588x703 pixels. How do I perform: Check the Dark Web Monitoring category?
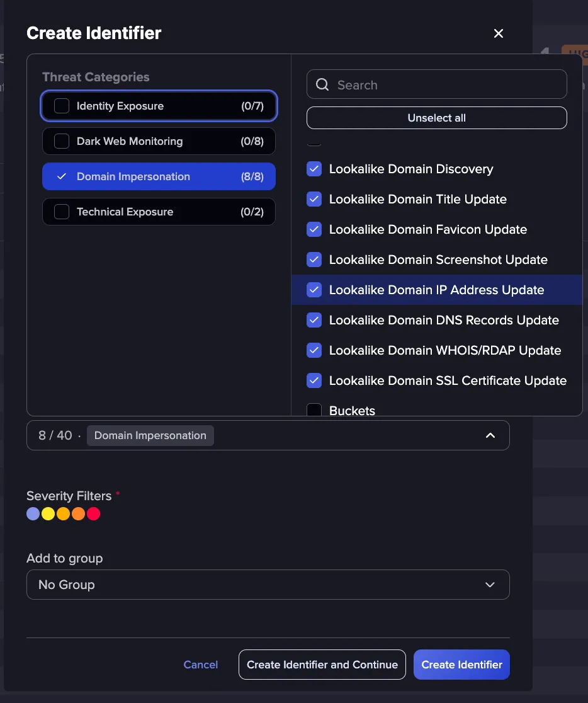(x=62, y=141)
